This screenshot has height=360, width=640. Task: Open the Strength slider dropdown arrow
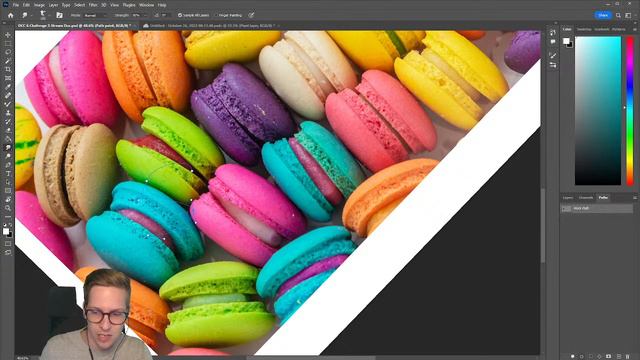coord(146,15)
